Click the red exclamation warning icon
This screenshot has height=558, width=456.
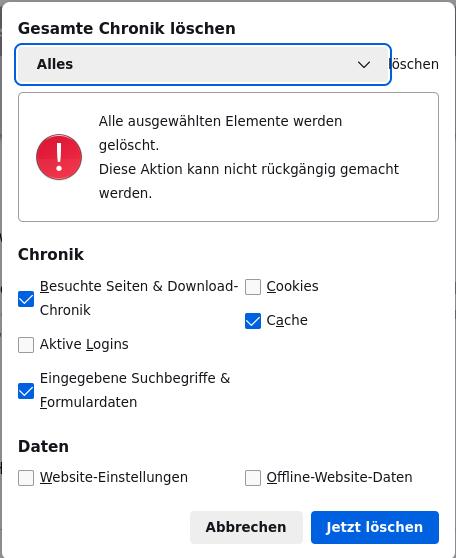(59, 157)
